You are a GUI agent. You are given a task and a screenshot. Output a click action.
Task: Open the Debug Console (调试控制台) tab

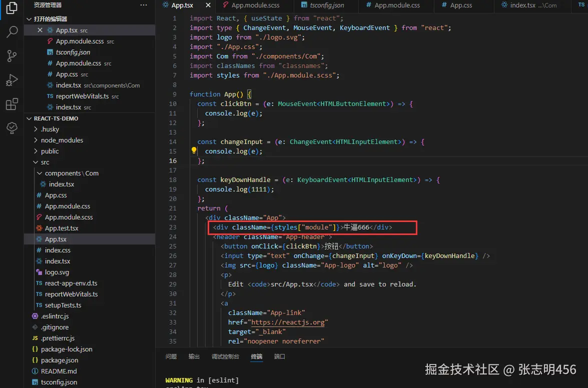225,356
